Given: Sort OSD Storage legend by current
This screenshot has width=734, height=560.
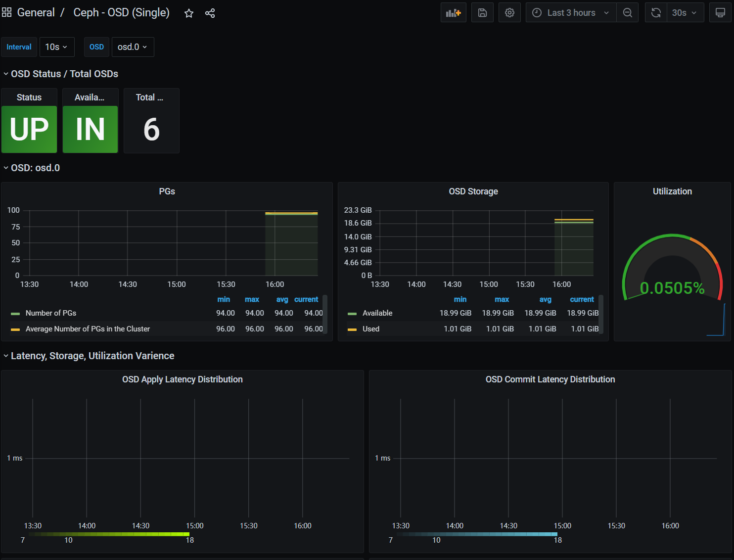Looking at the screenshot, I should coord(582,299).
